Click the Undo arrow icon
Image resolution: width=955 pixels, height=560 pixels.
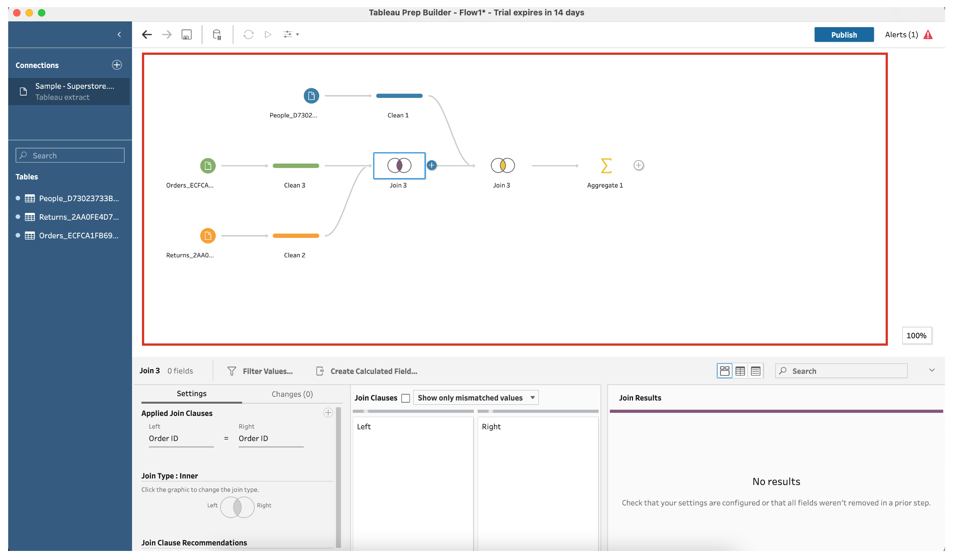[x=147, y=34]
